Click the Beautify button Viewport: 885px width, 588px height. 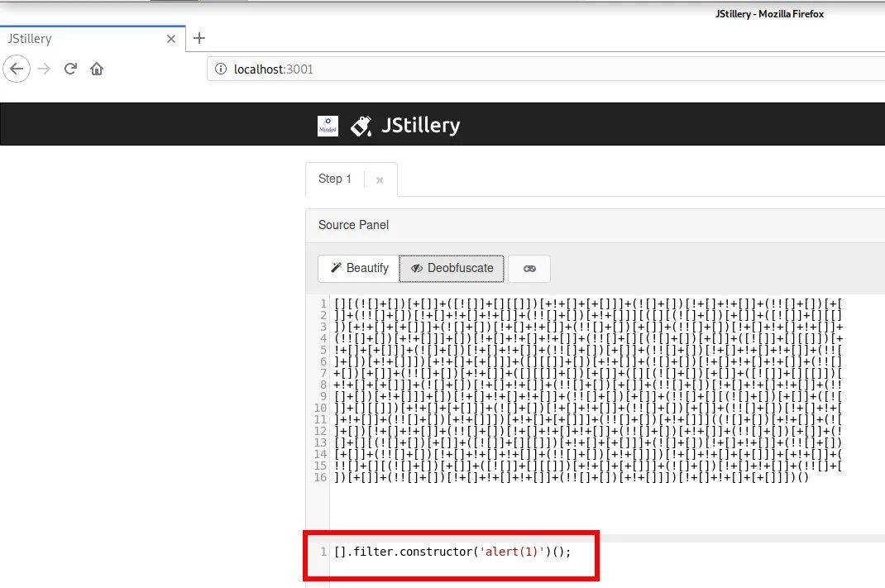pos(359,268)
